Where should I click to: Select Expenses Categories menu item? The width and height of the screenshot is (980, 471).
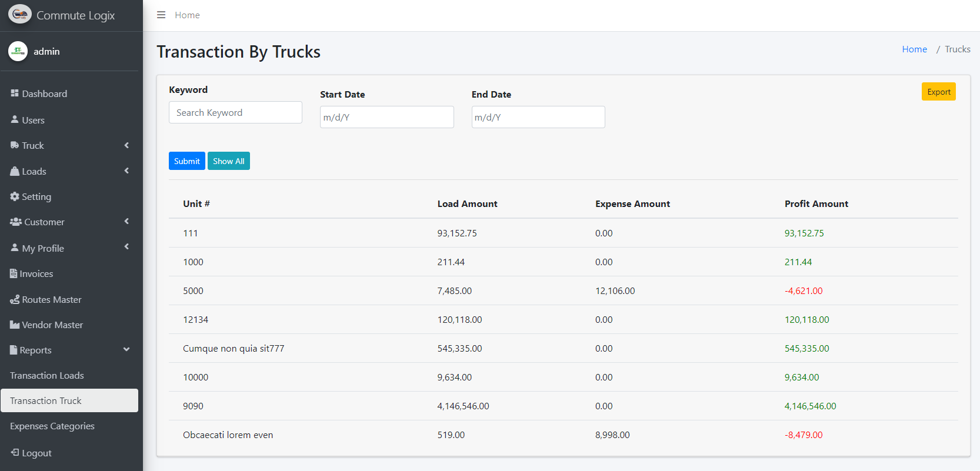click(x=52, y=426)
